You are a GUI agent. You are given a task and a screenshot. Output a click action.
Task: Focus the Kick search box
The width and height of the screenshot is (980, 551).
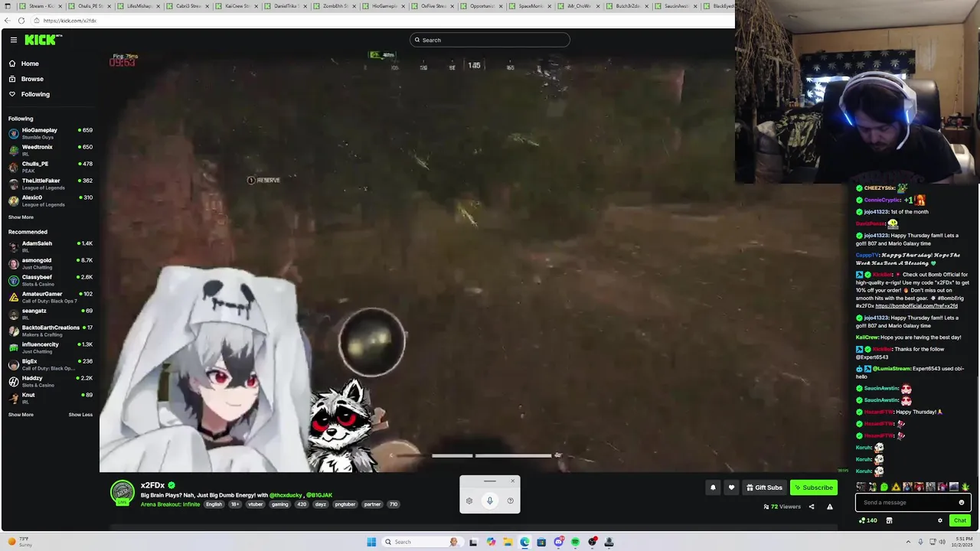tap(490, 40)
